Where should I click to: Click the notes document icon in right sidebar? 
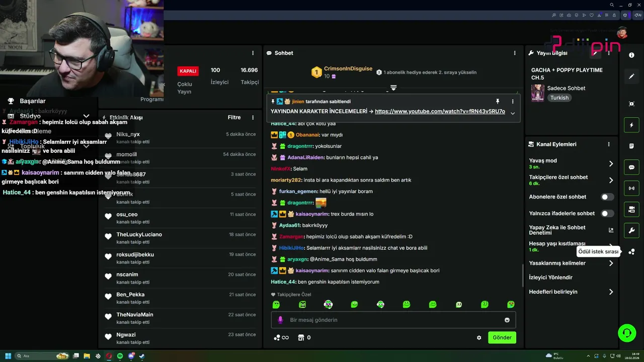pyautogui.click(x=631, y=146)
